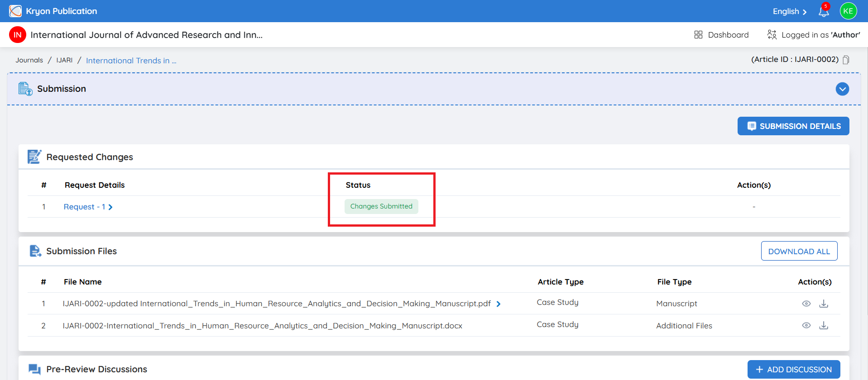Click the Pre-Review Discussions chat icon

pos(35,369)
